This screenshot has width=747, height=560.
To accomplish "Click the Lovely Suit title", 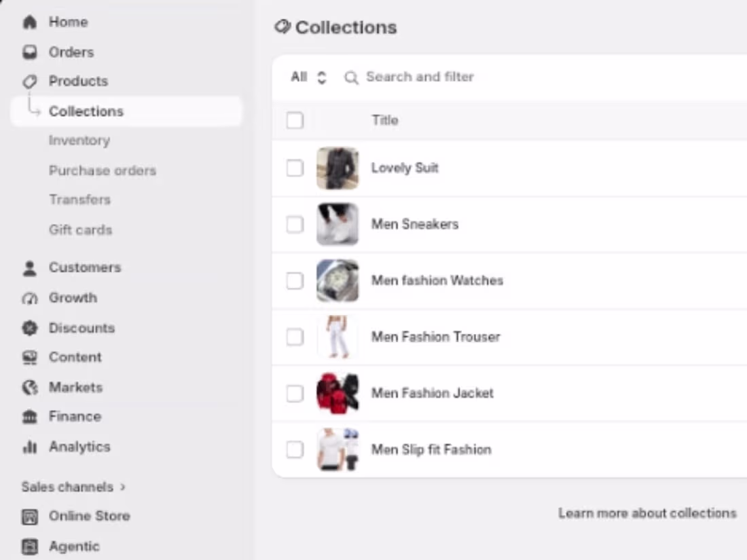I will 405,168.
